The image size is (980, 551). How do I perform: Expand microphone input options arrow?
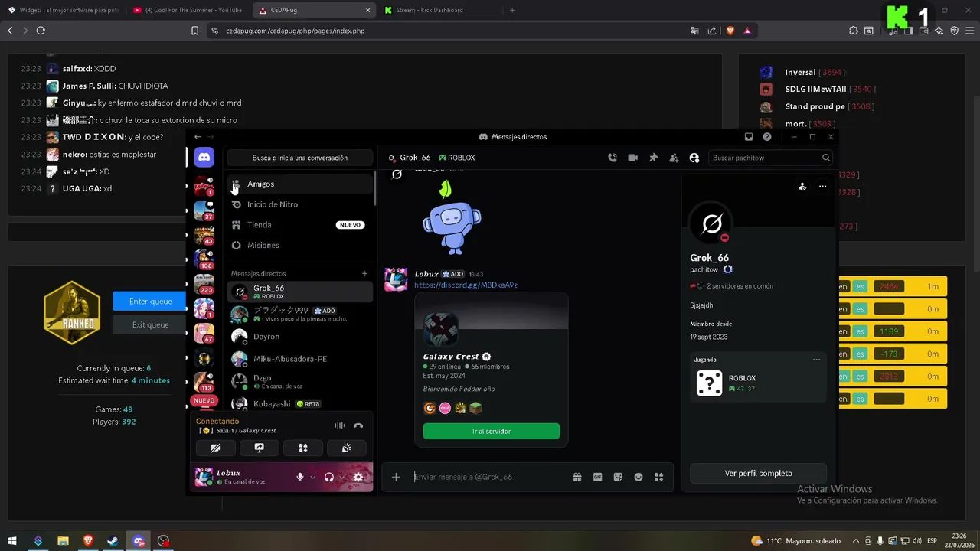point(312,477)
